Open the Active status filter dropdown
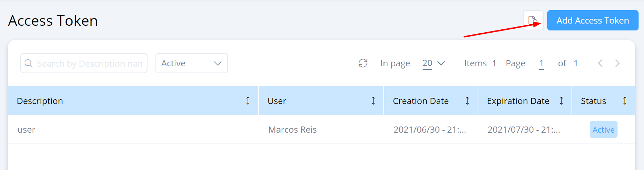The width and height of the screenshot is (644, 170). 191,63
